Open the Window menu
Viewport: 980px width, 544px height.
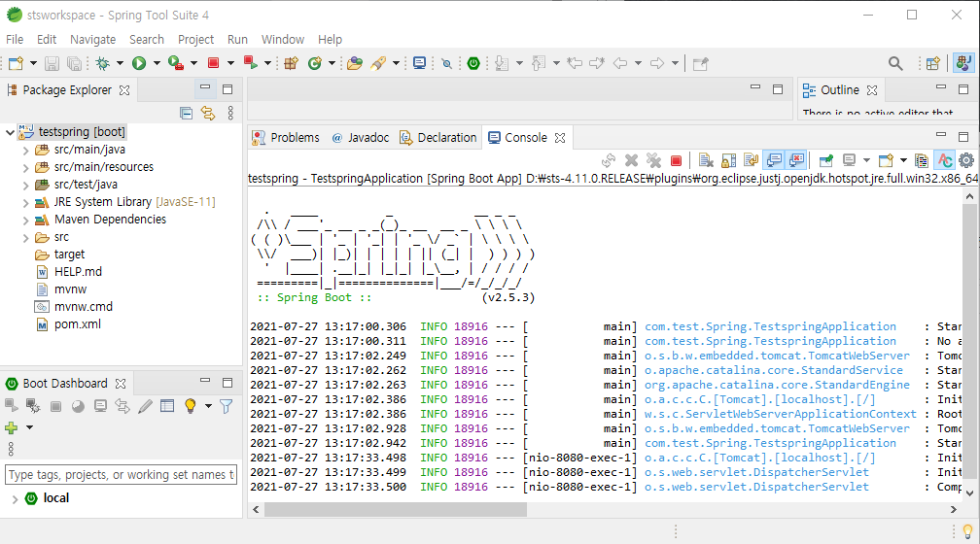click(x=283, y=40)
